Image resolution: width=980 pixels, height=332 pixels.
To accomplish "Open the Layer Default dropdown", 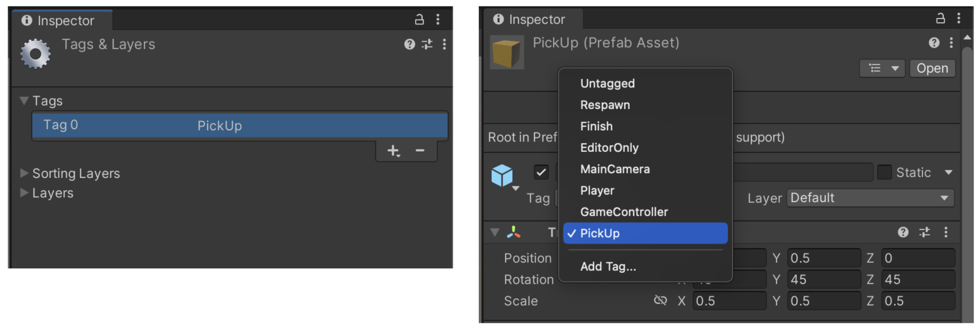I will pyautogui.click(x=870, y=198).
